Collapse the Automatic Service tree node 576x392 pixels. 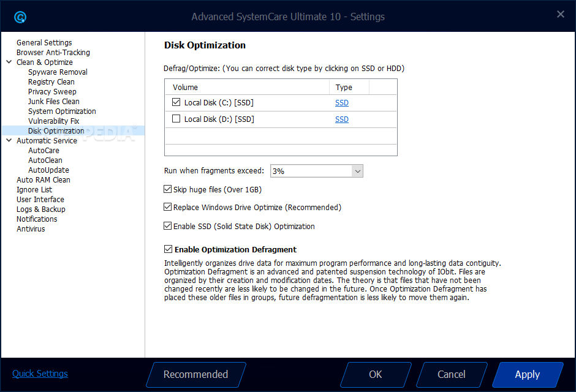click(9, 140)
